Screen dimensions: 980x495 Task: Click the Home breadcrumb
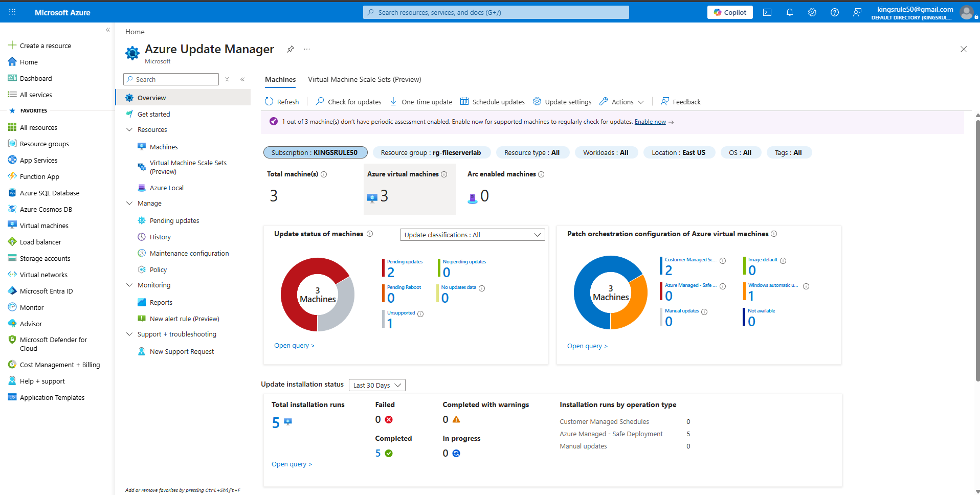135,32
